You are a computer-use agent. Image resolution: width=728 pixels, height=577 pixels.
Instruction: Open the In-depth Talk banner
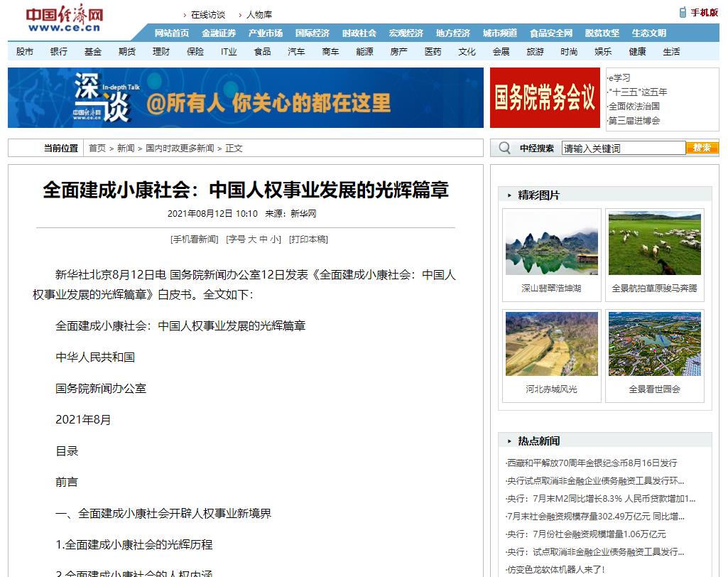coord(245,98)
